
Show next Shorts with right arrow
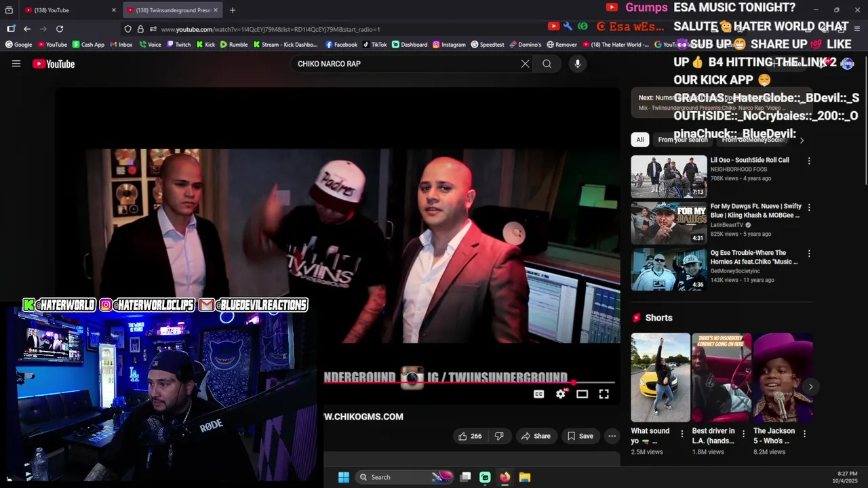[810, 387]
